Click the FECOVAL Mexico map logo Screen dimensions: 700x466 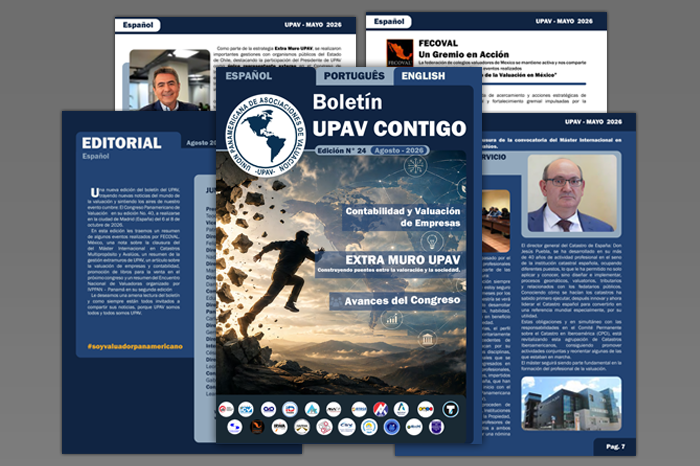tap(400, 53)
